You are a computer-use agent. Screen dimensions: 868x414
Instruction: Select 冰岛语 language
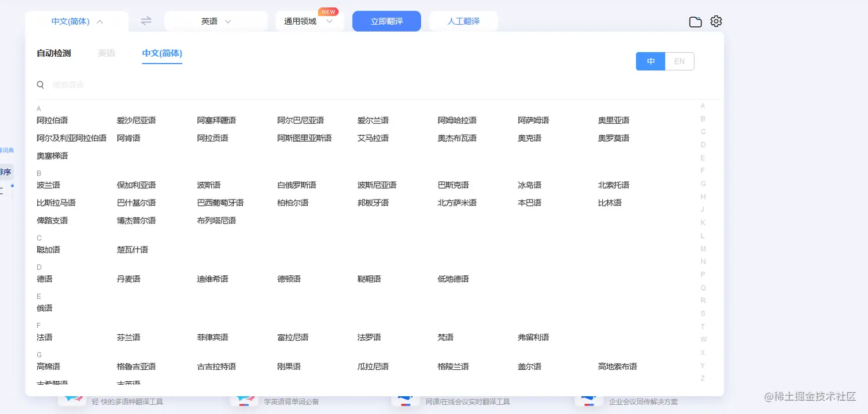coord(529,185)
